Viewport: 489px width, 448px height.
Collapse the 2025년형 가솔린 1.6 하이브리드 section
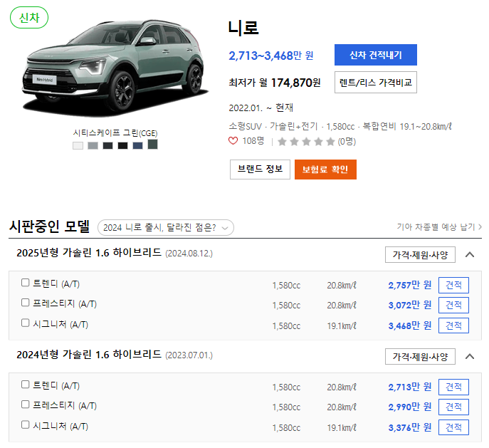(470, 254)
